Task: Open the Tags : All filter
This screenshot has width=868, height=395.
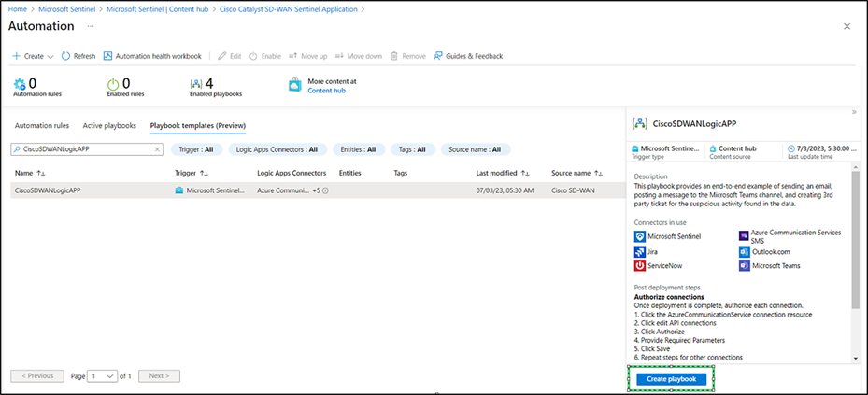Action: point(413,149)
